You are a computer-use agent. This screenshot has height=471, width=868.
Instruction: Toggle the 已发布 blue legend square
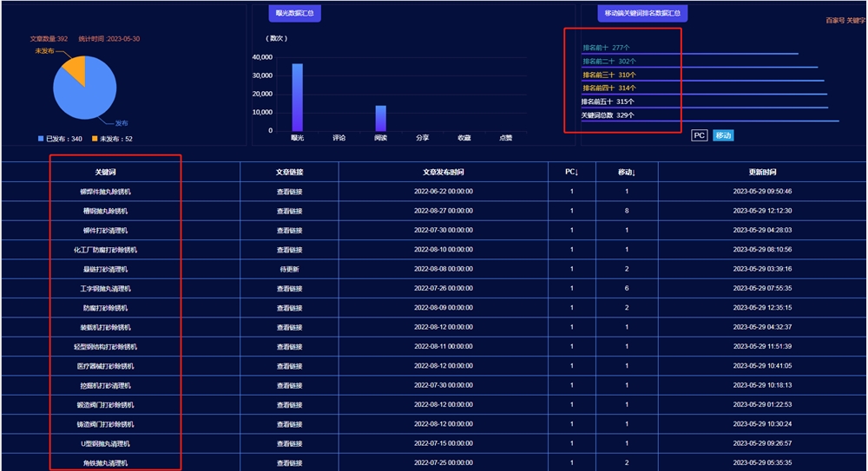point(41,139)
